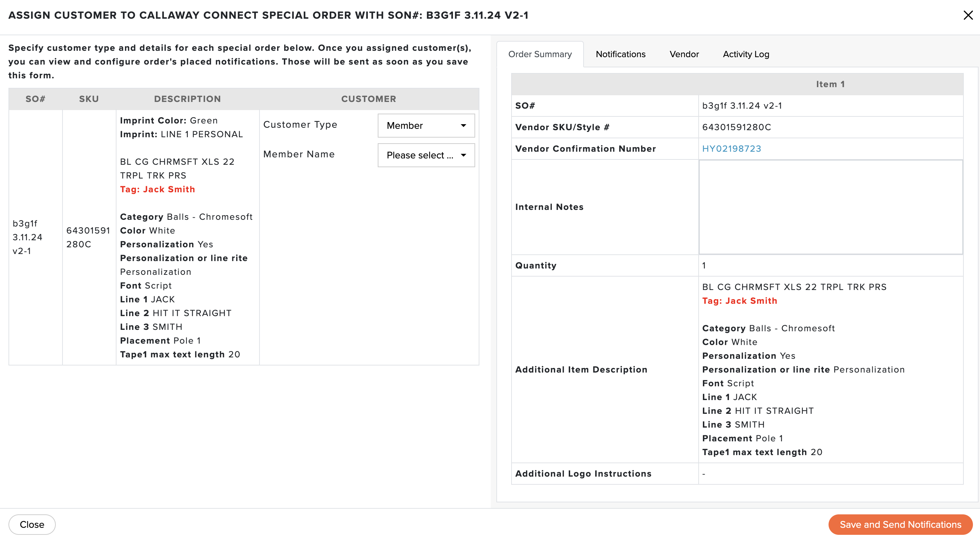Select the CUSTOMER column header
This screenshot has width=980, height=544.
pyautogui.click(x=369, y=99)
